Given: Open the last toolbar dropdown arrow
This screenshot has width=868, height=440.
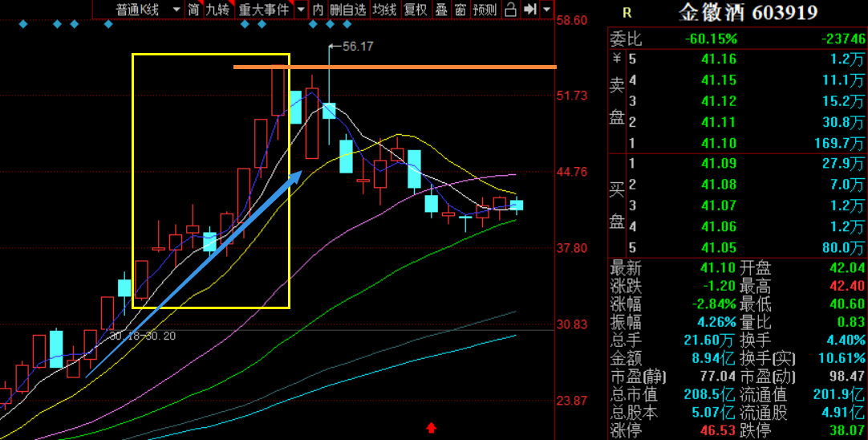Looking at the screenshot, I should [547, 10].
